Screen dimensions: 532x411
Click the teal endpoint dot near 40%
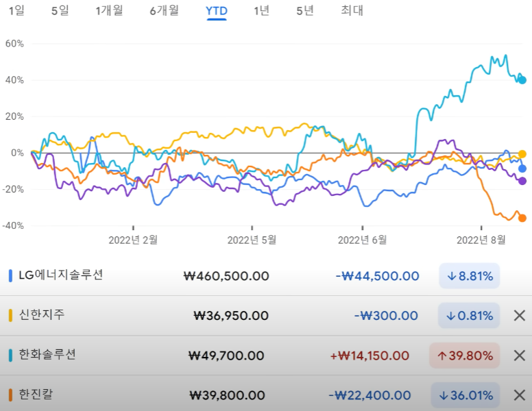522,80
